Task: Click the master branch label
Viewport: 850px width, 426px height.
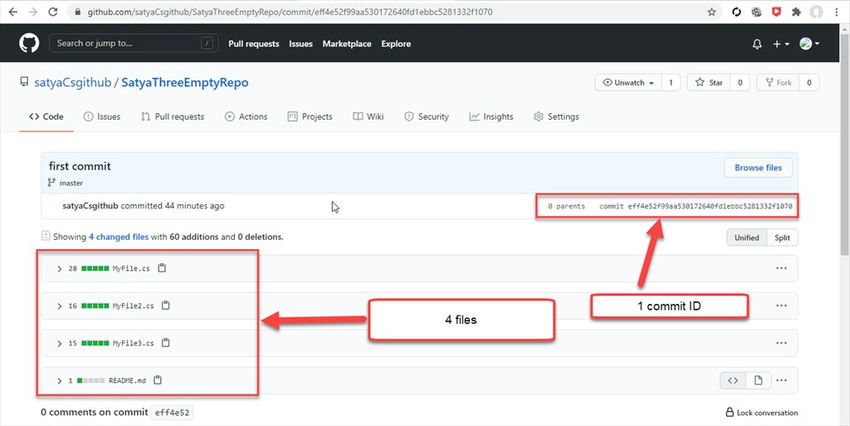Action: (x=71, y=183)
